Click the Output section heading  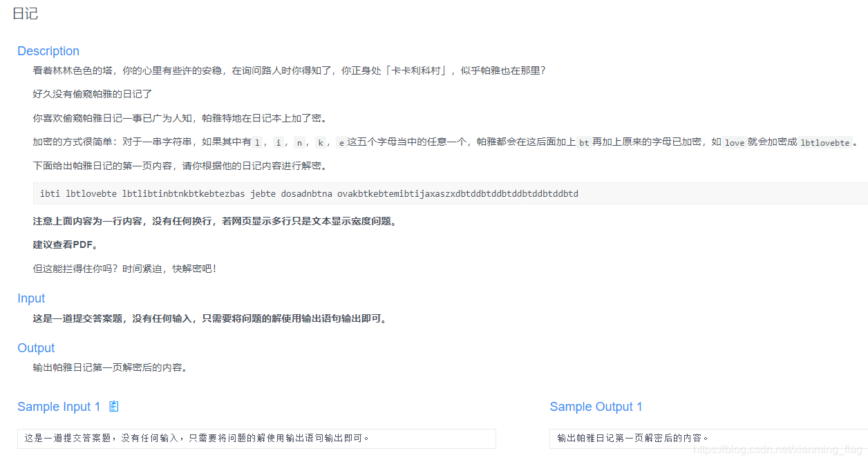[x=36, y=347]
